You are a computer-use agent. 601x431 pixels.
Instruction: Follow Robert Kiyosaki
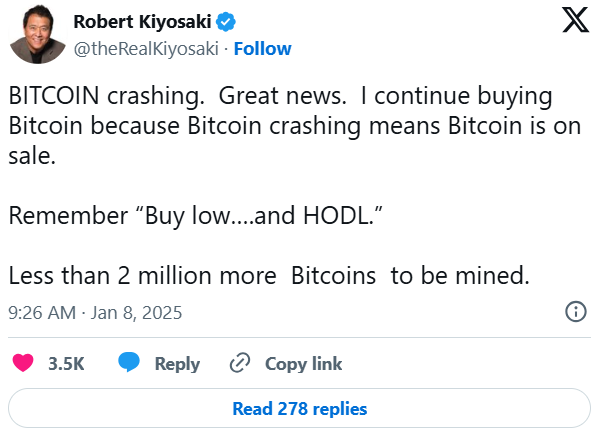click(262, 48)
